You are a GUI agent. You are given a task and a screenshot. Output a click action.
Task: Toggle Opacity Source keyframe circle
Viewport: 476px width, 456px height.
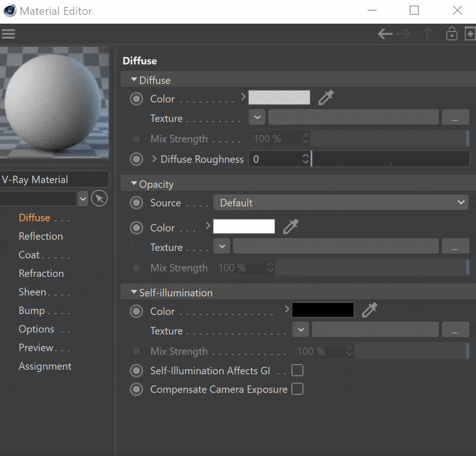[136, 203]
